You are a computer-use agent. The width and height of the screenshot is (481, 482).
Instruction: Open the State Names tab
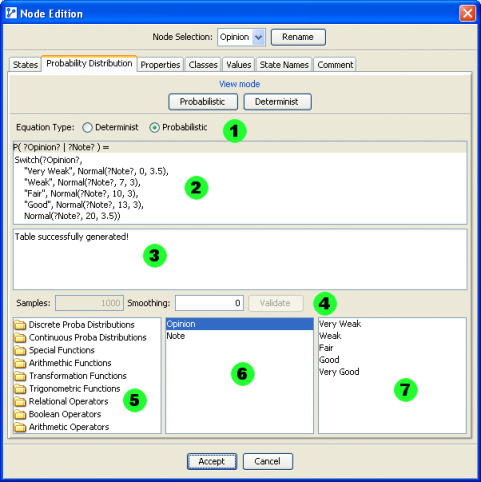click(x=284, y=65)
